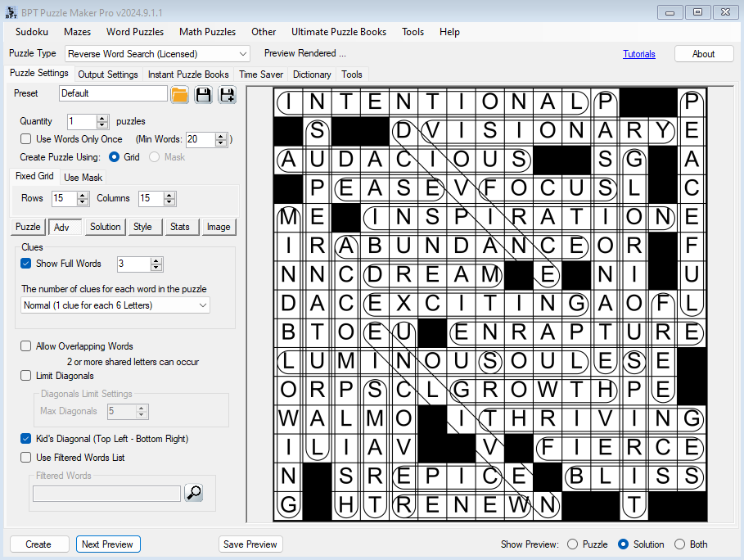Image resolution: width=744 pixels, height=560 pixels.
Task: Expand the clues-per-word Normal dropdown
Action: [x=203, y=305]
